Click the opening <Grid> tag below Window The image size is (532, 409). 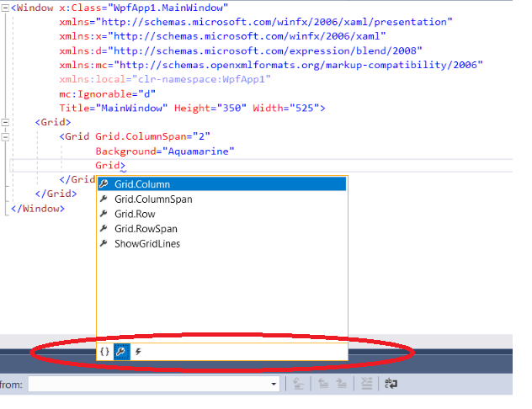[x=53, y=122]
